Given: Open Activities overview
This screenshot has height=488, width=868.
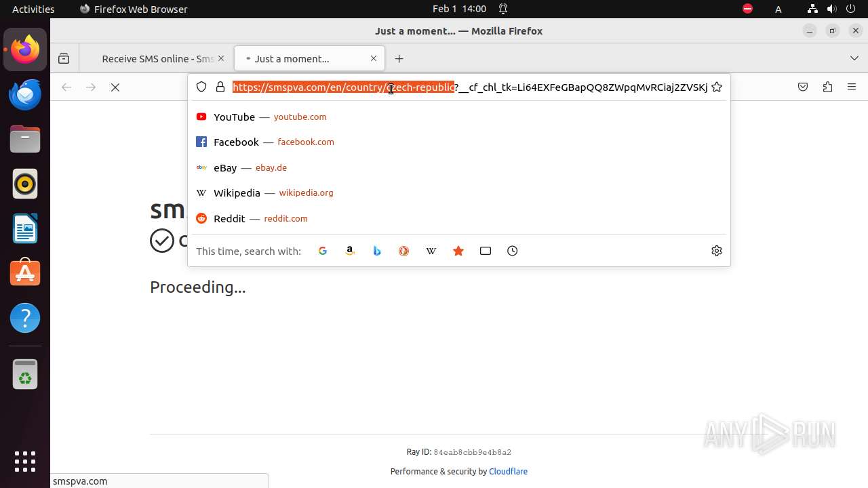Looking at the screenshot, I should click(x=33, y=9).
